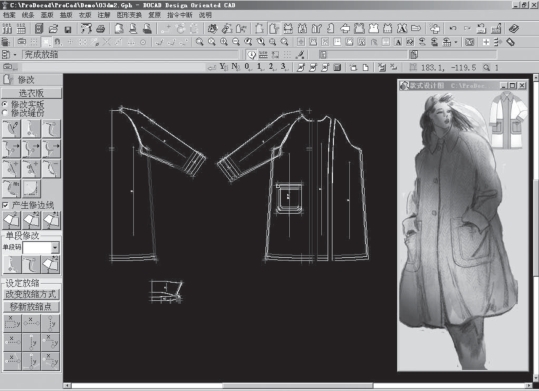The image size is (539, 391).
Task: Select the add-point plus tool in left column
Action: pos(11,169)
